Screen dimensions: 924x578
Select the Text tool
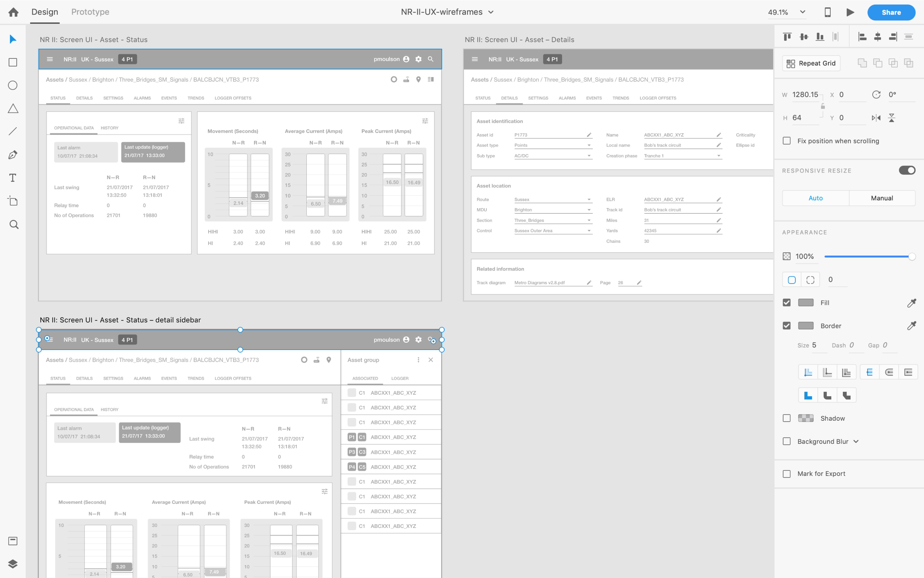[13, 178]
